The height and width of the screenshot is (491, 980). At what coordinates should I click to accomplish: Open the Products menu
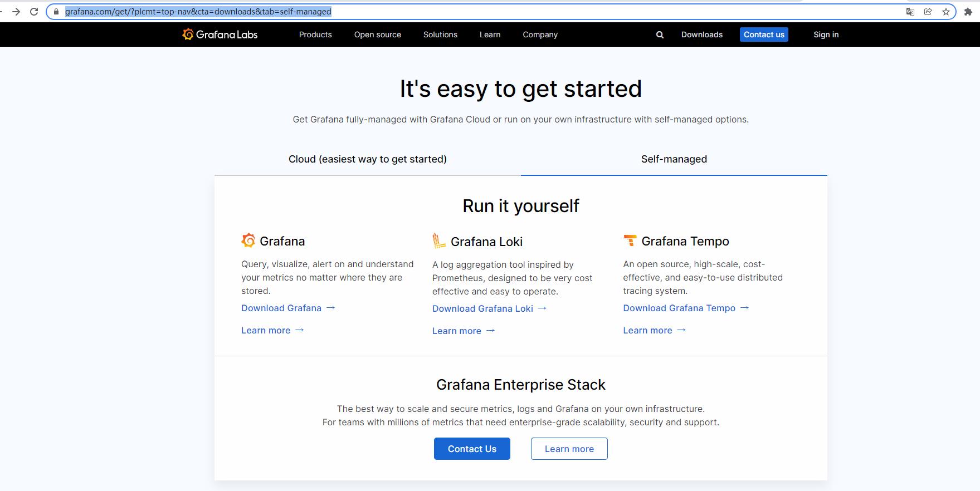click(x=315, y=35)
